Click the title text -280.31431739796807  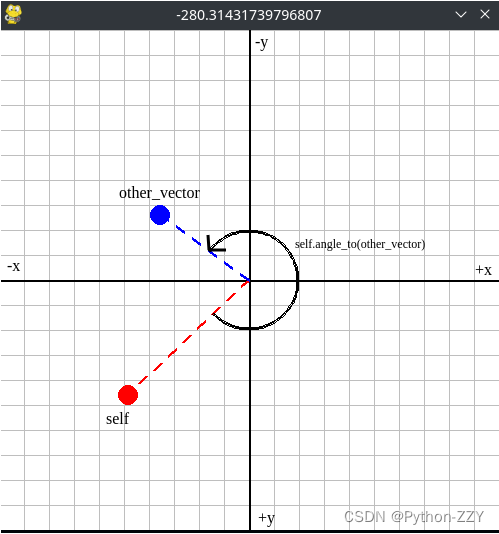click(x=249, y=15)
